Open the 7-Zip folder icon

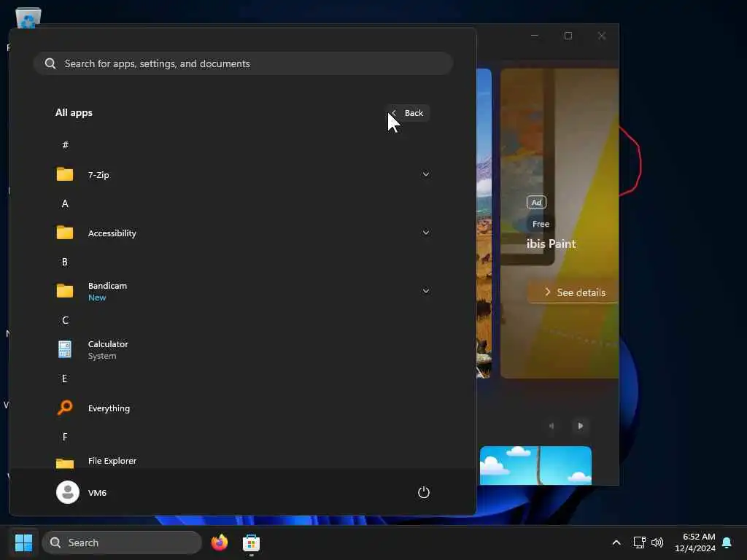[65, 174]
